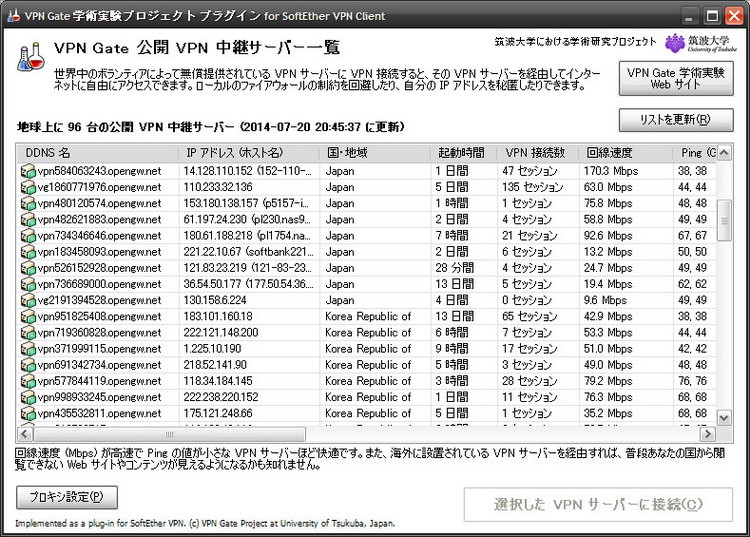The width and height of the screenshot is (750, 537).
Task: Click 9.6 Mbps speed value
Action: point(605,300)
